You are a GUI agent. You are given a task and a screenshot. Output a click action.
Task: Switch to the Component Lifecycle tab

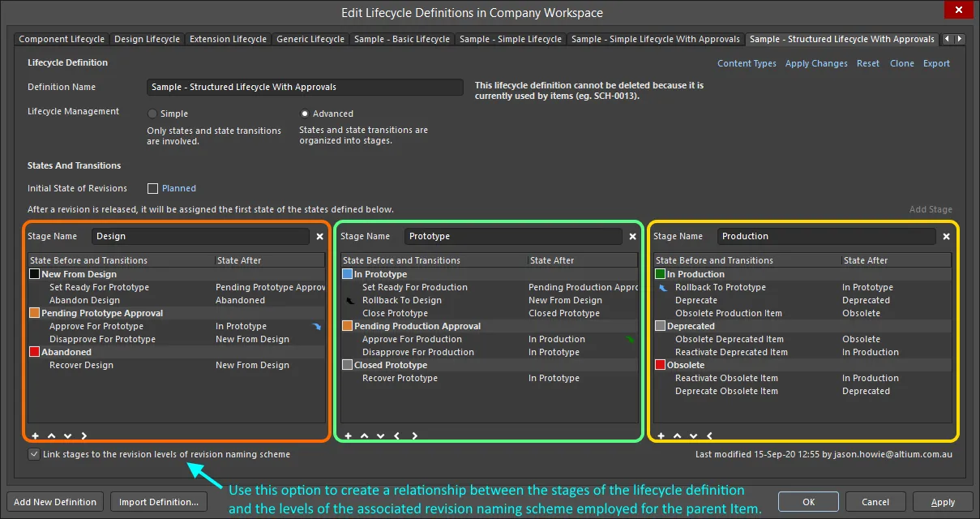pos(62,39)
